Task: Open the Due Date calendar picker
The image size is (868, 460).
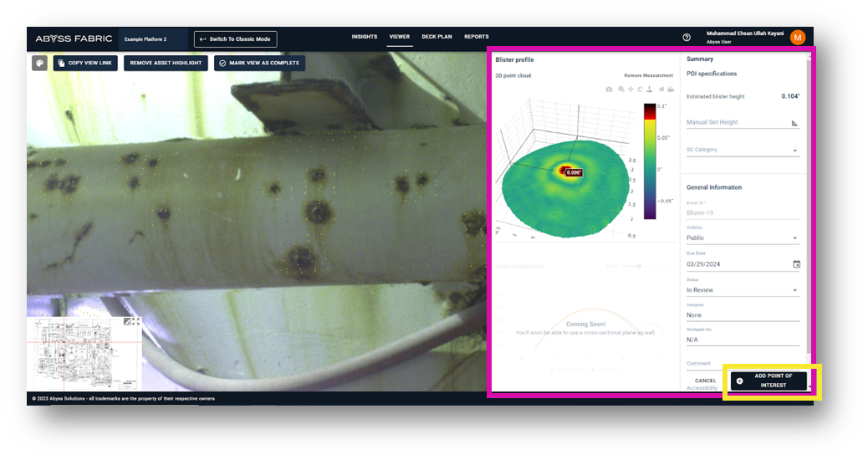Action: tap(796, 264)
